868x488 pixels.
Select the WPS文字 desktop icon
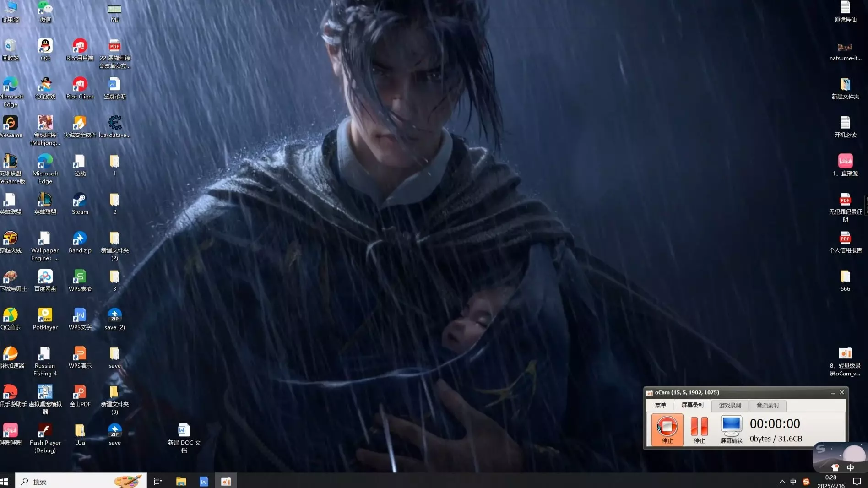[80, 319]
